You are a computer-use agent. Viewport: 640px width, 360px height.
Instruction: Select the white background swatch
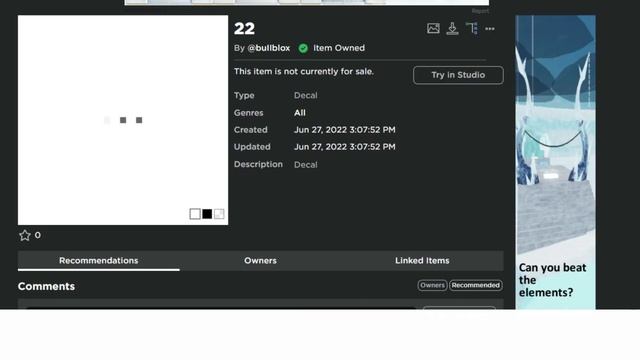[195, 214]
